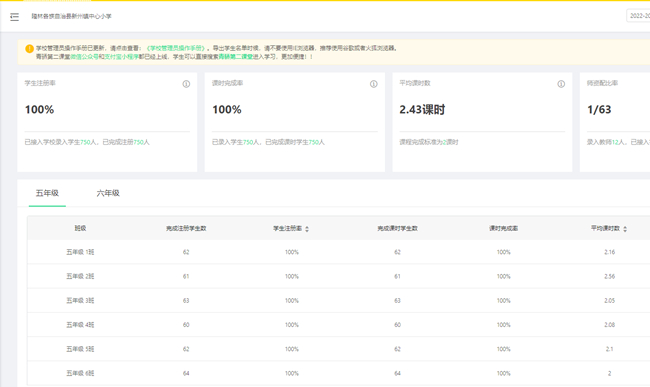Collapse the sidebar with the menu fold icon
The image size is (650, 387).
coord(15,17)
